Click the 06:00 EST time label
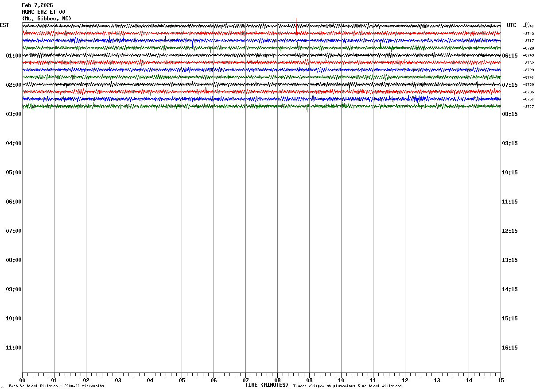 point(14,202)
